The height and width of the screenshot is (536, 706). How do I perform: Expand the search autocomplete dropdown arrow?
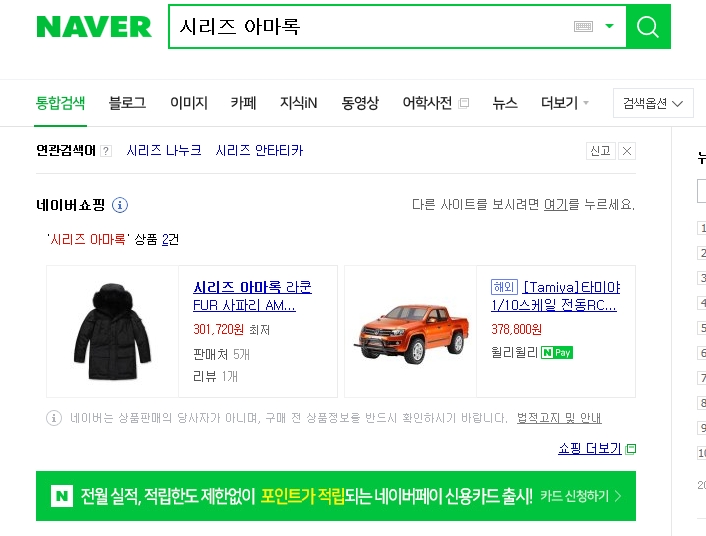[x=609, y=26]
